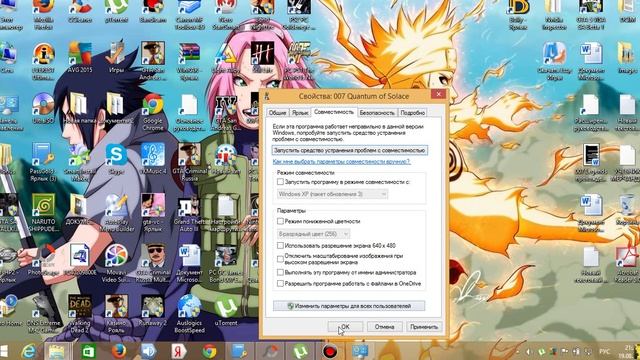
Task: Open the WinRAR archive shortcut
Action: point(189,60)
